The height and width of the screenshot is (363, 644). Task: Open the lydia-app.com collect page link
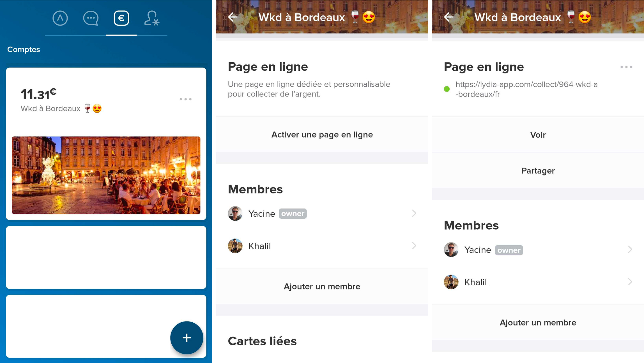(526, 89)
